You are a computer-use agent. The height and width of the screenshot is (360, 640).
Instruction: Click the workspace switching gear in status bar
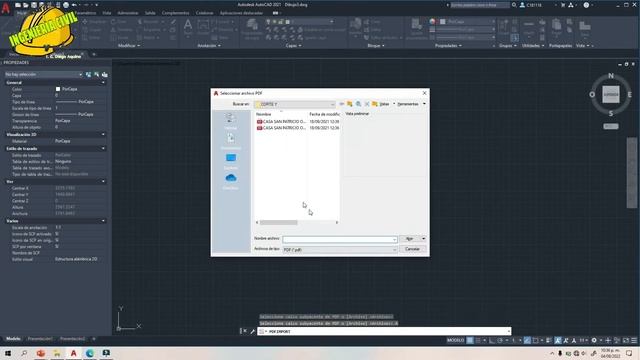pyautogui.click(x=594, y=340)
